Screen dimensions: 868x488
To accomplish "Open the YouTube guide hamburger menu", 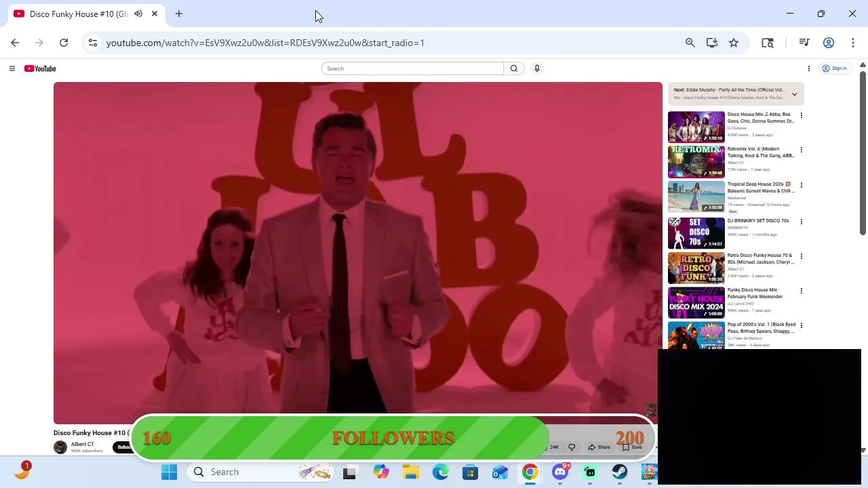I will click(x=12, y=68).
